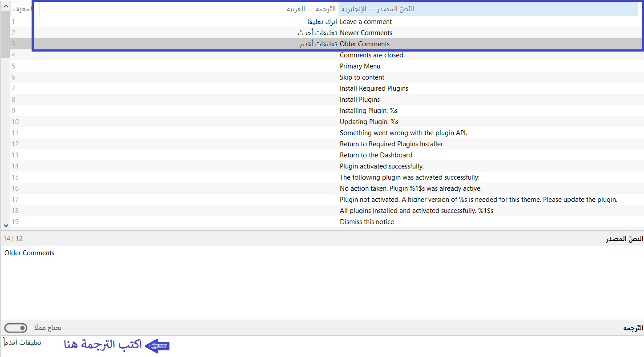Select the "Primary Menu" string

tap(360, 66)
